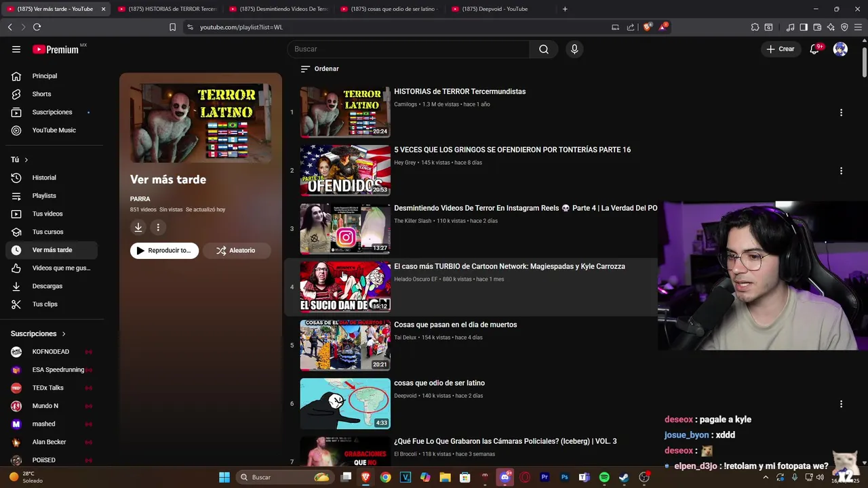This screenshot has width=868, height=488.
Task: Open browser extensions puzzle icon
Action: (755, 27)
